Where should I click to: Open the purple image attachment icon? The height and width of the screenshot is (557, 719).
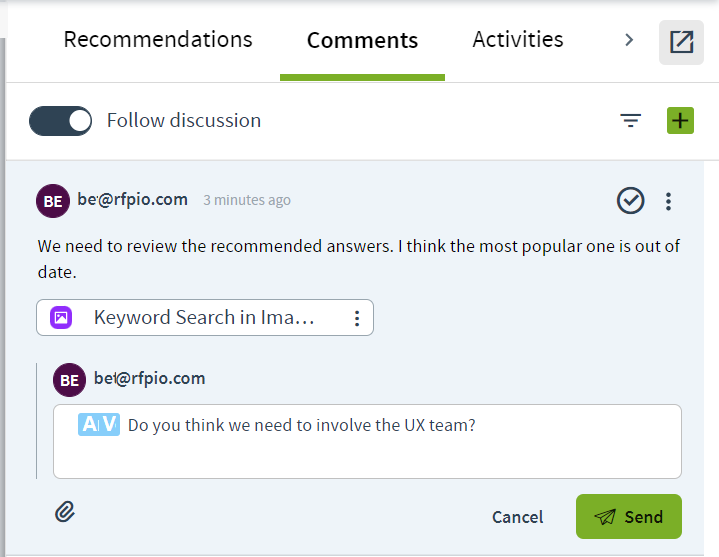click(x=61, y=317)
